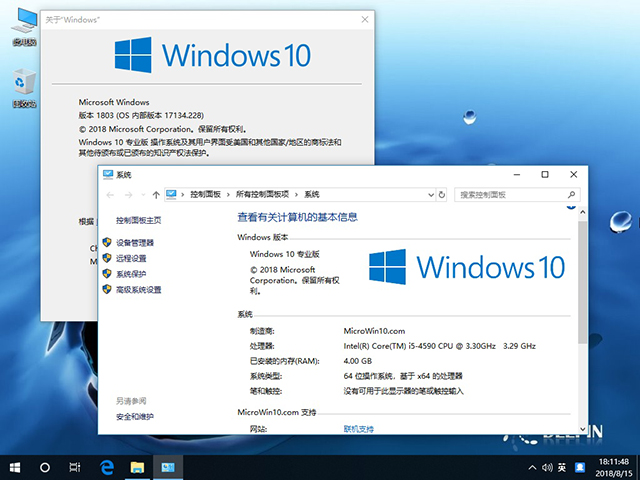Select 系统 breadcrumb in address bar
Viewport: 640px width, 480px height.
[x=312, y=195]
